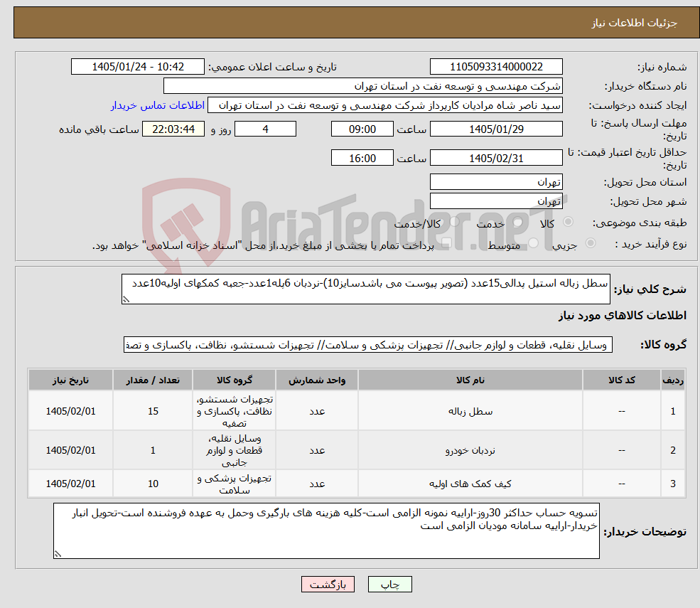Click the چاپ print button
Image resolution: width=700 pixels, height=608 pixels.
click(389, 585)
